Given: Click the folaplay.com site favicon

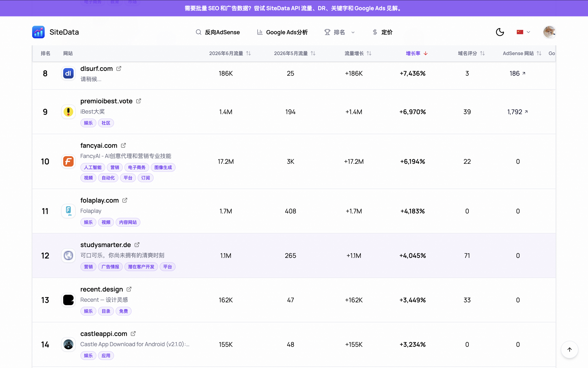Looking at the screenshot, I should click(x=68, y=211).
